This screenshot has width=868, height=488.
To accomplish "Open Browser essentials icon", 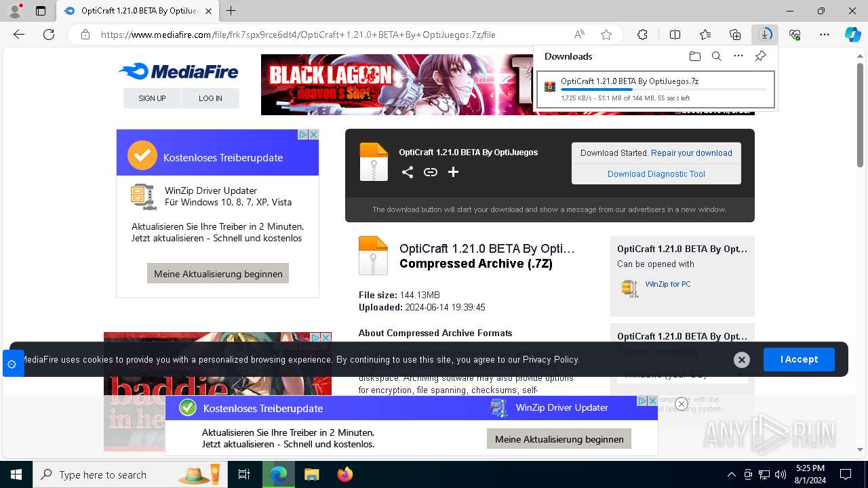I will click(x=795, y=35).
